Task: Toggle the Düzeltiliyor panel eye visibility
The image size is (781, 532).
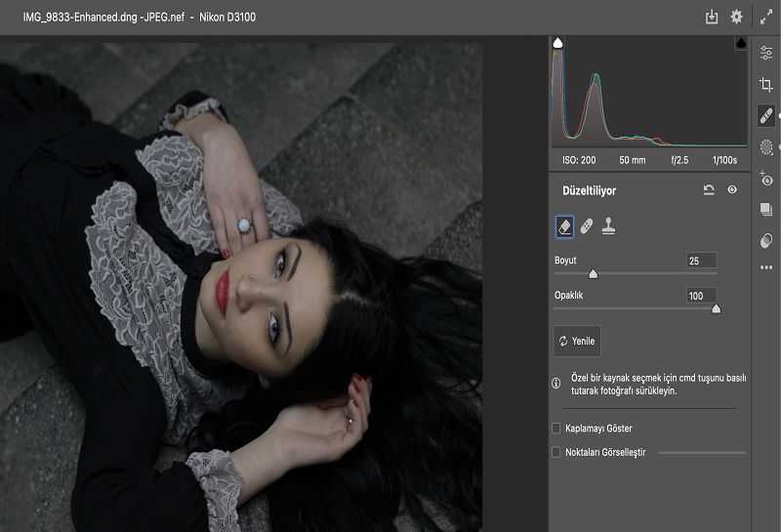Action: [732, 190]
